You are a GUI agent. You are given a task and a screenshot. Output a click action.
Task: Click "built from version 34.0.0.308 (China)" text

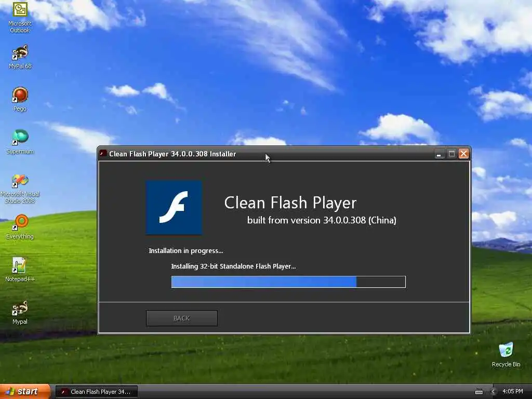[x=322, y=220]
